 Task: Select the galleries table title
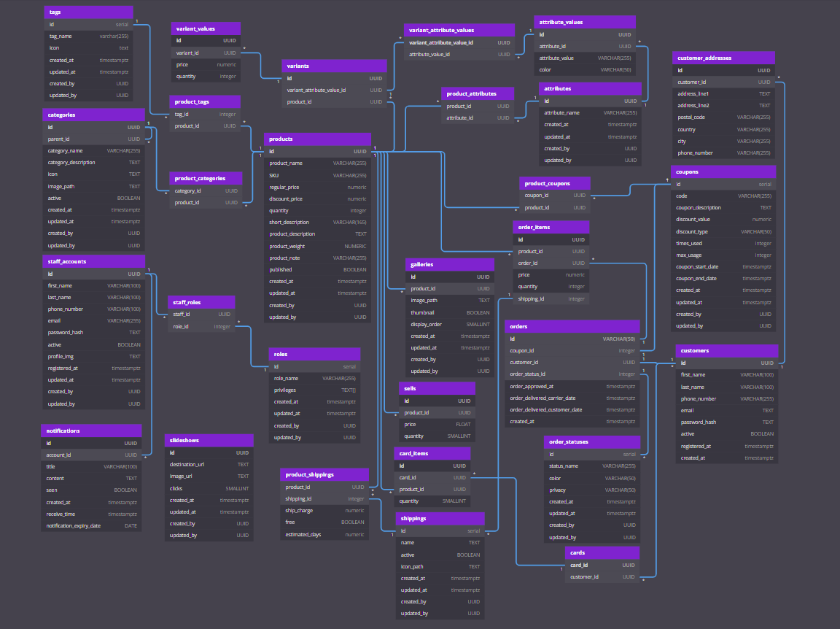pyautogui.click(x=450, y=264)
